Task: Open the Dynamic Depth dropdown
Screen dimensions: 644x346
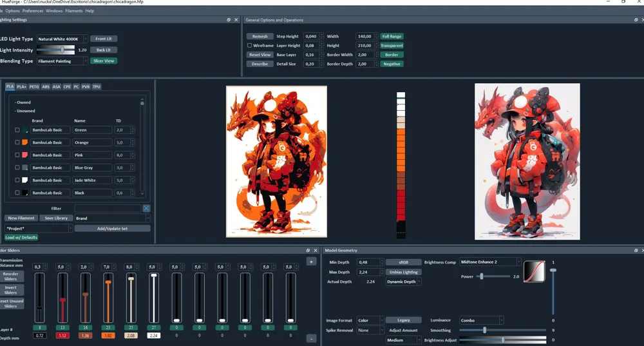Action: pos(403,282)
